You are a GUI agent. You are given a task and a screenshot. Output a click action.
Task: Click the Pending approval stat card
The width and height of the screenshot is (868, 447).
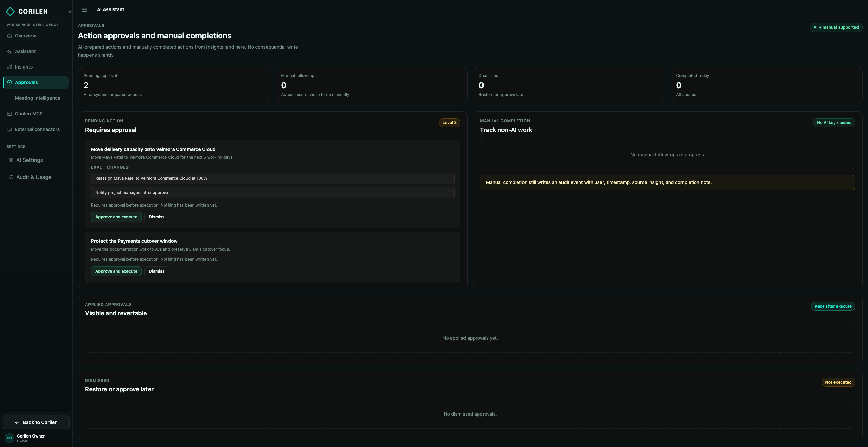coord(174,85)
